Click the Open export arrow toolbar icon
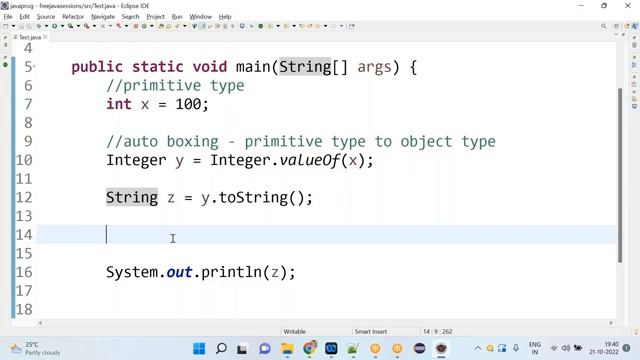The image size is (640, 360). 352,26
